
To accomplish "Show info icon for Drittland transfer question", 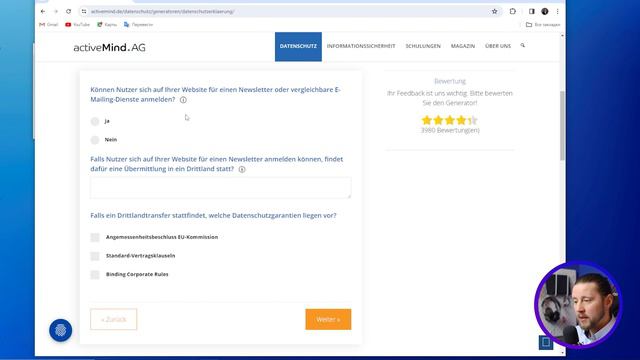I will point(242,169).
